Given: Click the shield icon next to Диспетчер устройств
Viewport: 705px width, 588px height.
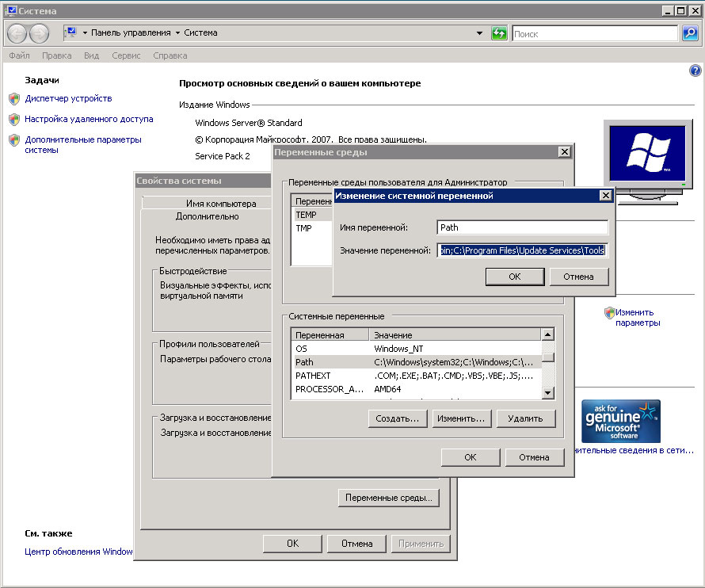Looking at the screenshot, I should point(14,99).
